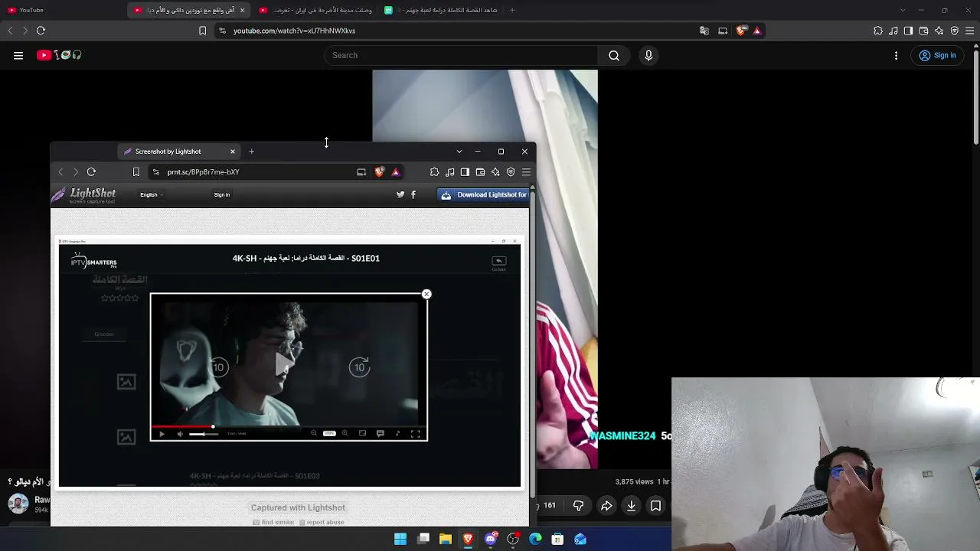The image size is (980, 551).
Task: Open Task View on the taskbar
Action: coord(423,540)
